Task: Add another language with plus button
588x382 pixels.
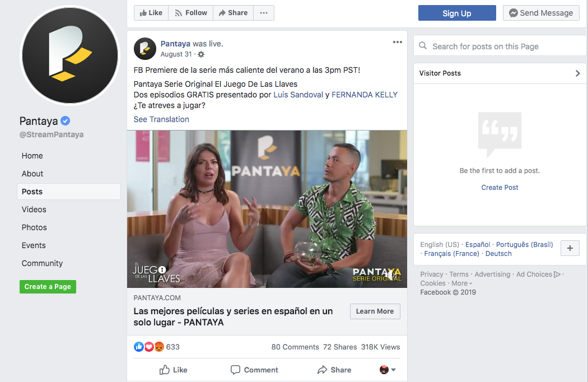Action: (x=570, y=248)
